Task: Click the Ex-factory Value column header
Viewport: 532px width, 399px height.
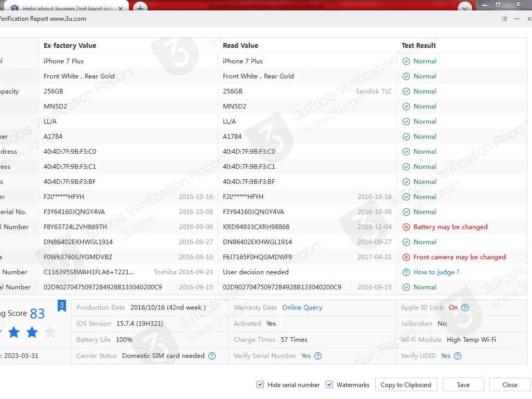Action: pos(70,46)
